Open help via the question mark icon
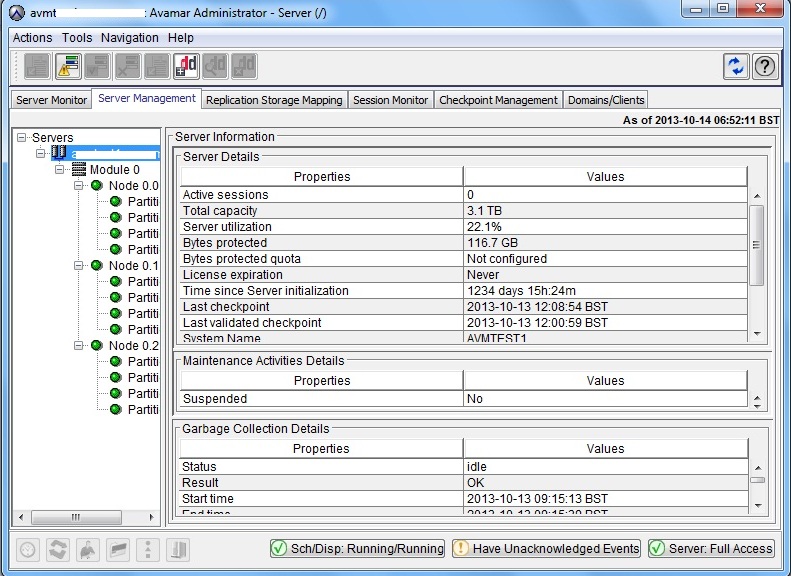This screenshot has height=576, width=791. click(765, 66)
